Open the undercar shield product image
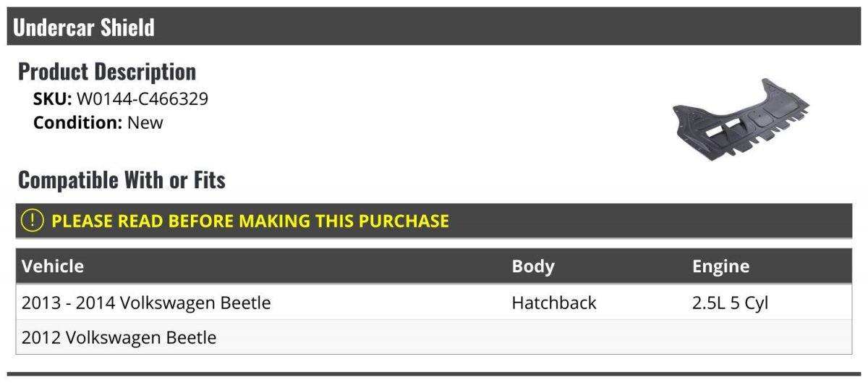This screenshot has width=868, height=383. pos(742,119)
